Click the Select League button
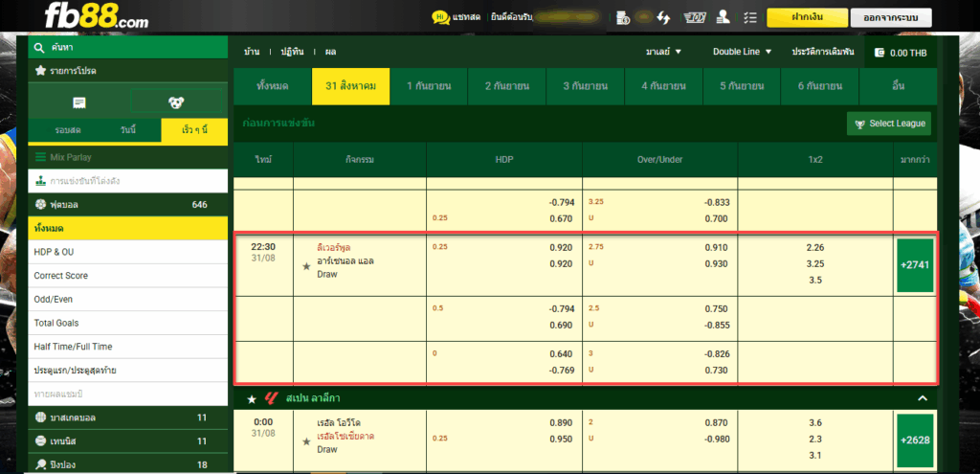The width and height of the screenshot is (980, 474). 889,124
